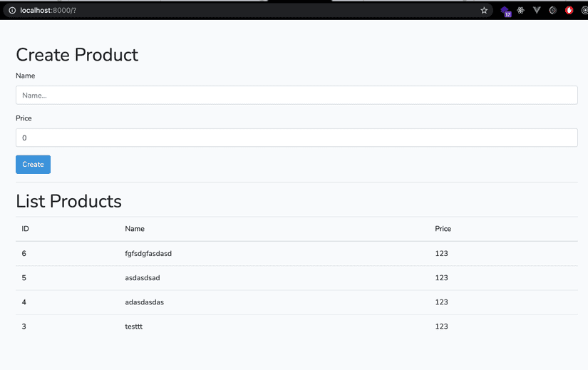Select product name asdasdsad
588x370 pixels.
tap(142, 278)
